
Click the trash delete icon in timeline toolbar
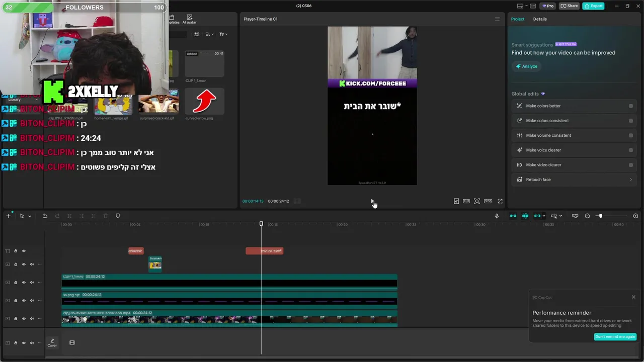pos(106,216)
